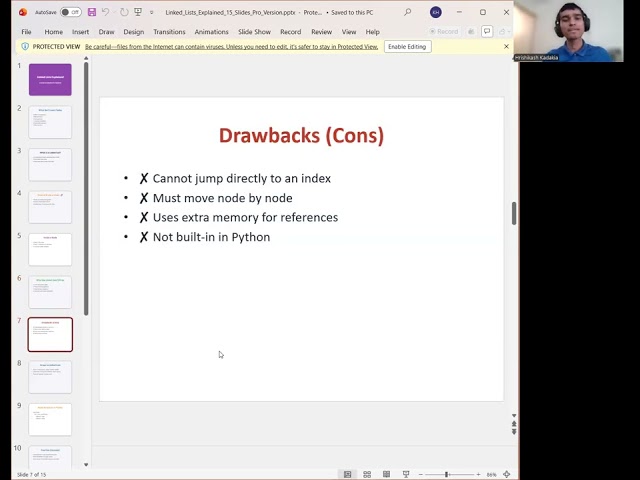Click the Share button dropdown

point(504,31)
